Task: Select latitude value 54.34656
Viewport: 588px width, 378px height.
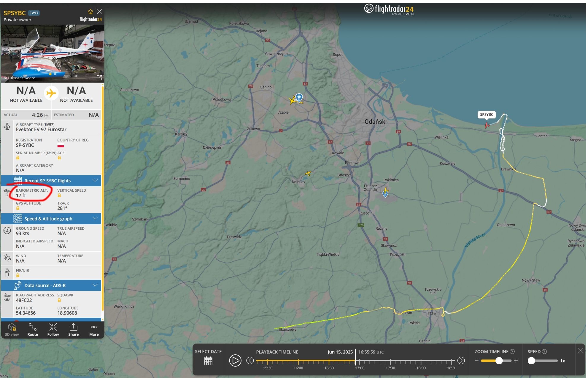Action: (x=26, y=313)
